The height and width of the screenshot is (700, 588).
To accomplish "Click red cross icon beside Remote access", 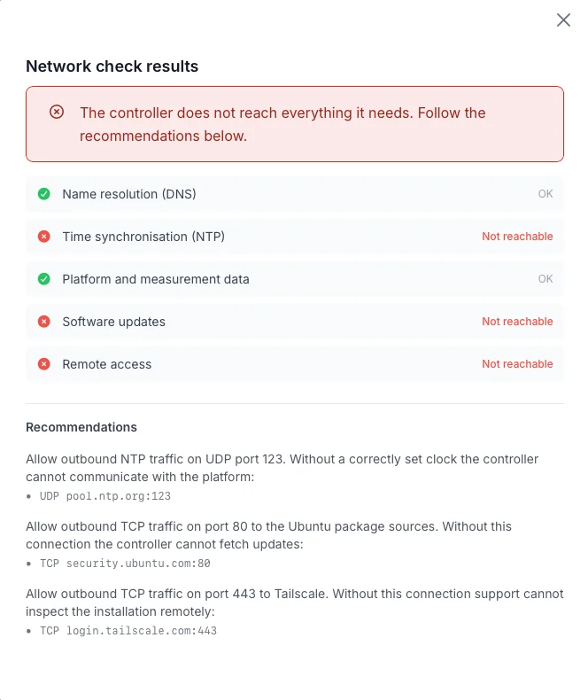I will [x=43, y=364].
